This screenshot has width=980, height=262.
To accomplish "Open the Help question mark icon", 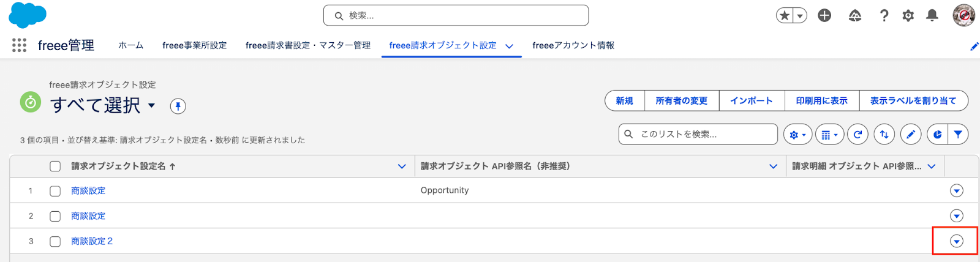I will [x=884, y=15].
